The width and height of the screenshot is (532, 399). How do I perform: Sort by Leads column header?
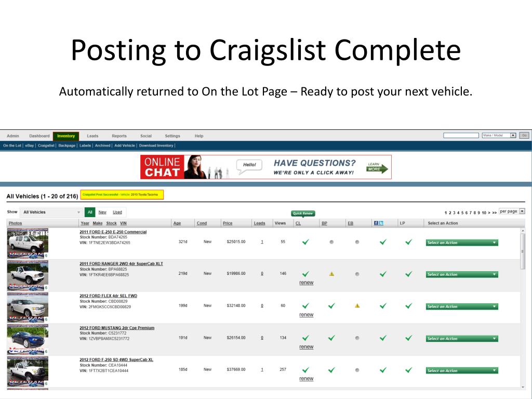pyautogui.click(x=260, y=223)
